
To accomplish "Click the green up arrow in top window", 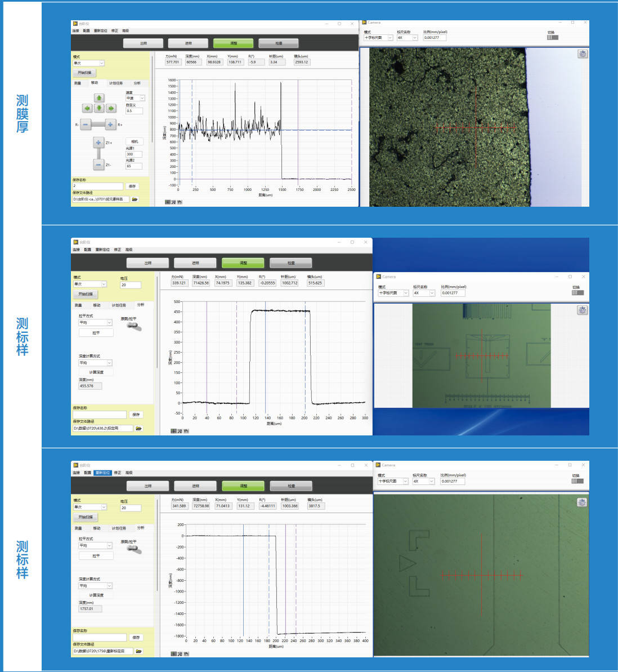I will [x=99, y=98].
